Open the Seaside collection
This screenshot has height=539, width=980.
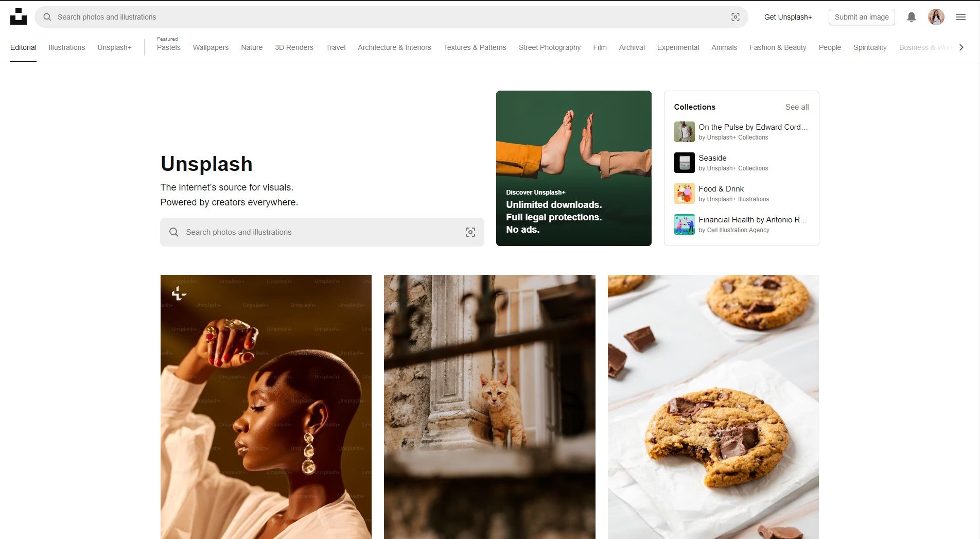(x=741, y=163)
